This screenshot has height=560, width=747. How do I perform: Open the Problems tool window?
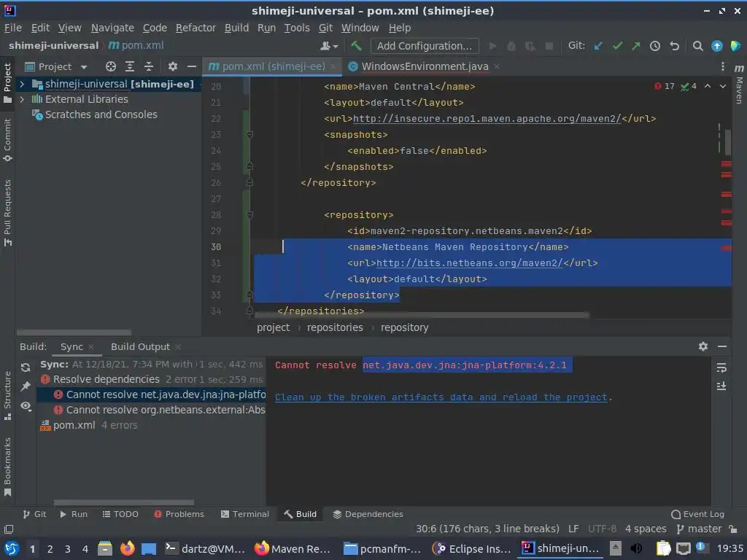179,514
